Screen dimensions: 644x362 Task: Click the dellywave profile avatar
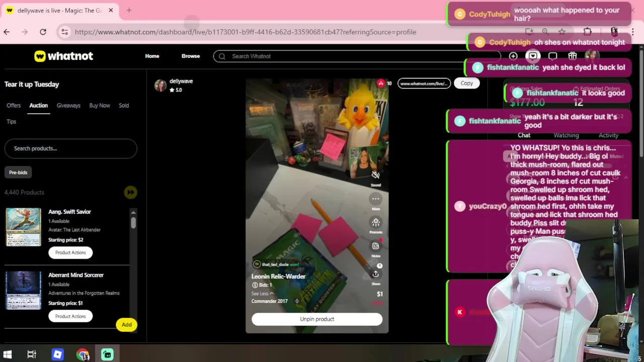(x=160, y=85)
